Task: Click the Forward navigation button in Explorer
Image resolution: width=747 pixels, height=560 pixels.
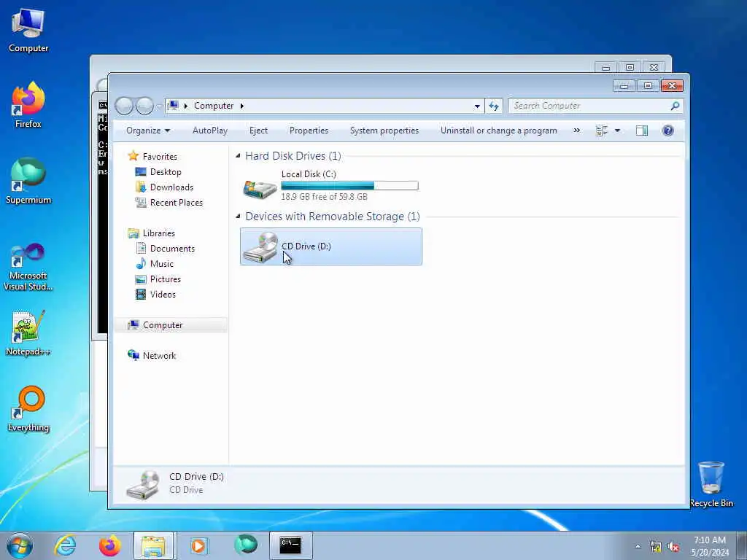Action: pyautogui.click(x=144, y=106)
